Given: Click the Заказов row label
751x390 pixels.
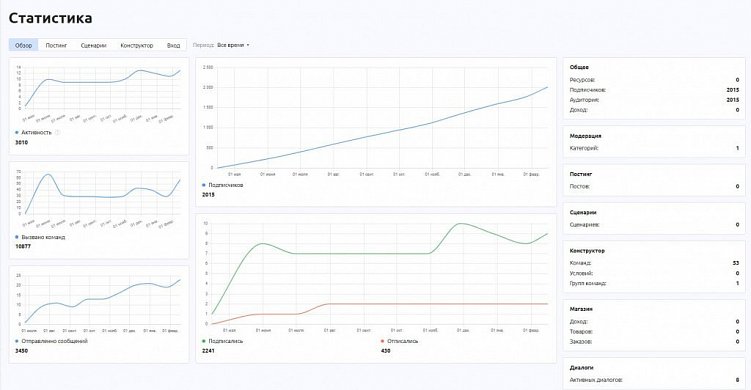Looking at the screenshot, I should [x=581, y=342].
